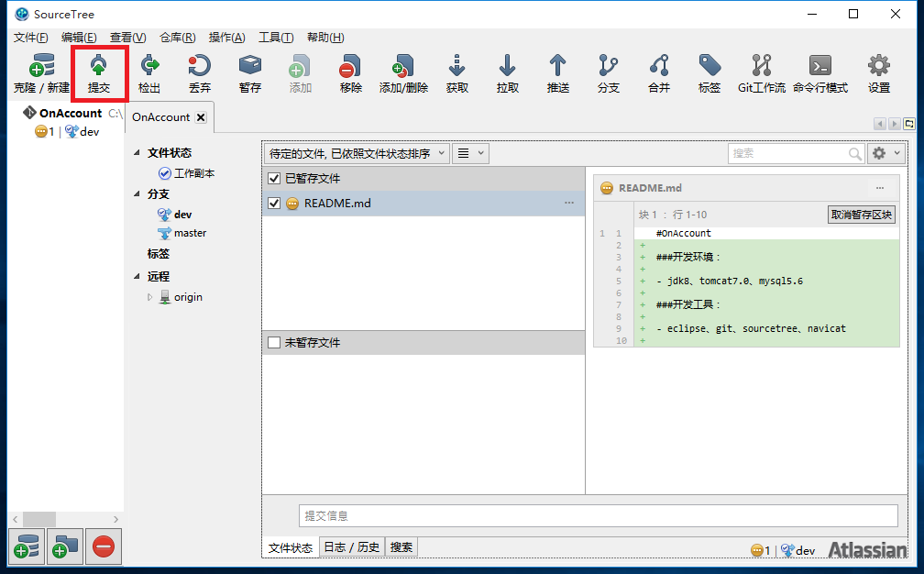Click the Checkout (检出) toolbar icon
924x574 pixels.
[x=149, y=73]
